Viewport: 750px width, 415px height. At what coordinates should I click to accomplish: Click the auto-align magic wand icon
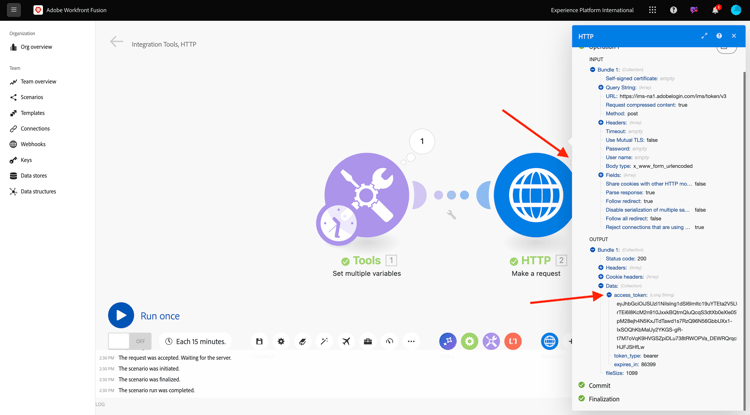pyautogui.click(x=324, y=341)
